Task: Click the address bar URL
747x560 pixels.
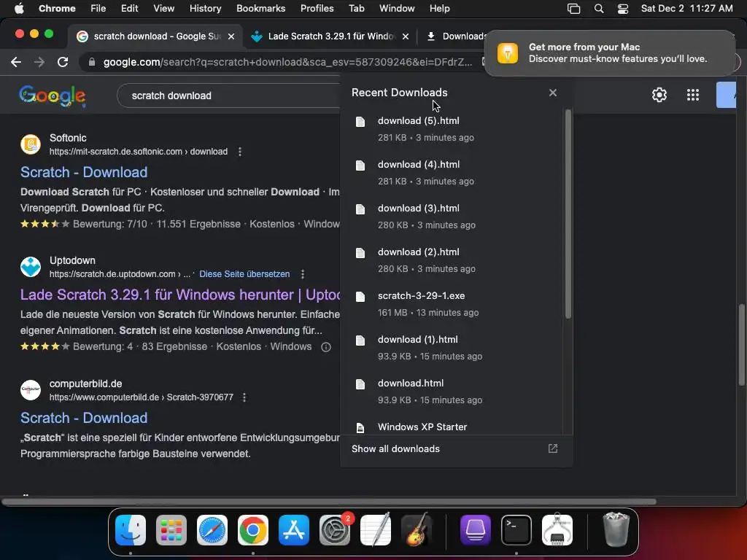Action: click(287, 62)
